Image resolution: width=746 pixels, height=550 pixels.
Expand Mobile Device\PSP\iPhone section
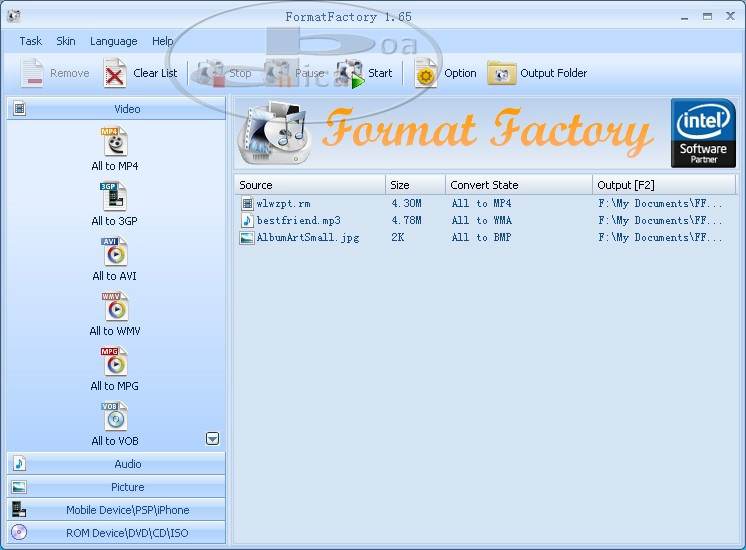pos(116,510)
